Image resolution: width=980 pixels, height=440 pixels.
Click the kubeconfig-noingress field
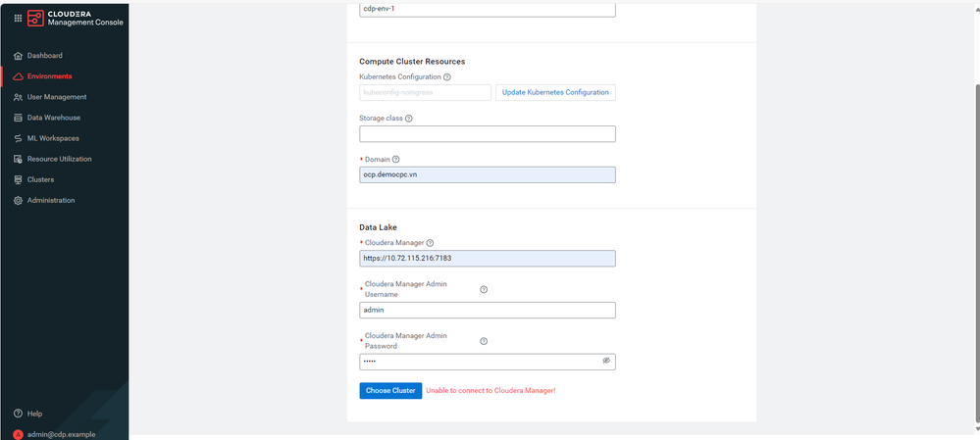426,92
